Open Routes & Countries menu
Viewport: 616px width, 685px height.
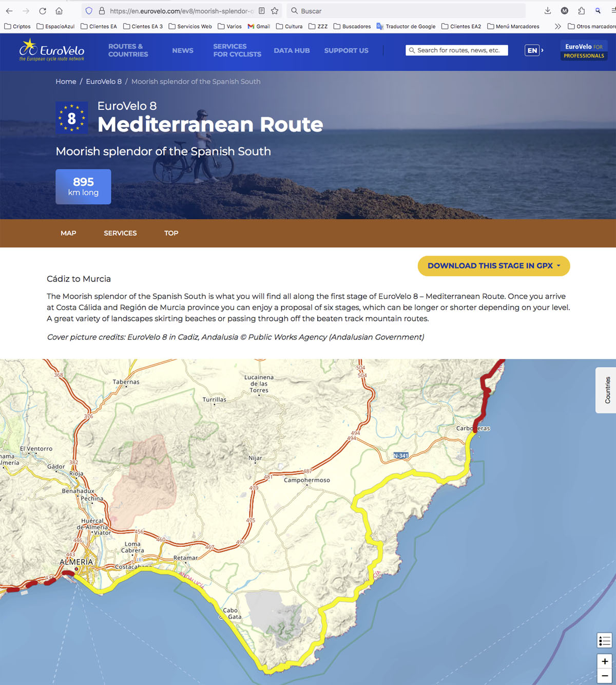(128, 50)
